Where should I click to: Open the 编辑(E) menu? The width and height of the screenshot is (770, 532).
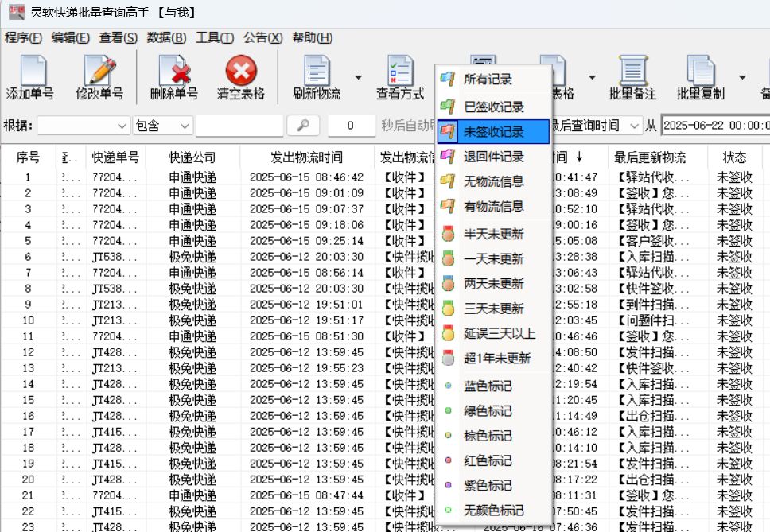(70, 38)
